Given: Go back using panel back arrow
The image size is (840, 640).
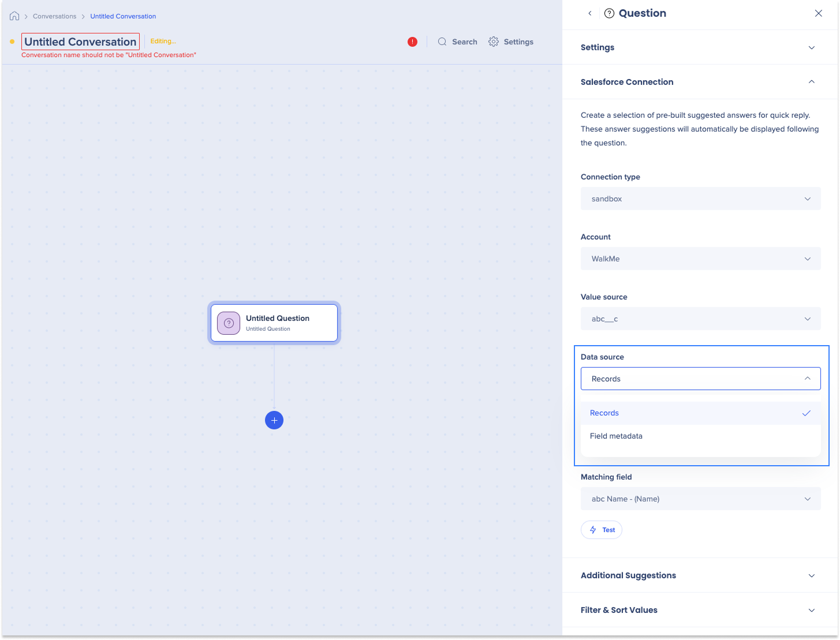Looking at the screenshot, I should coord(589,13).
